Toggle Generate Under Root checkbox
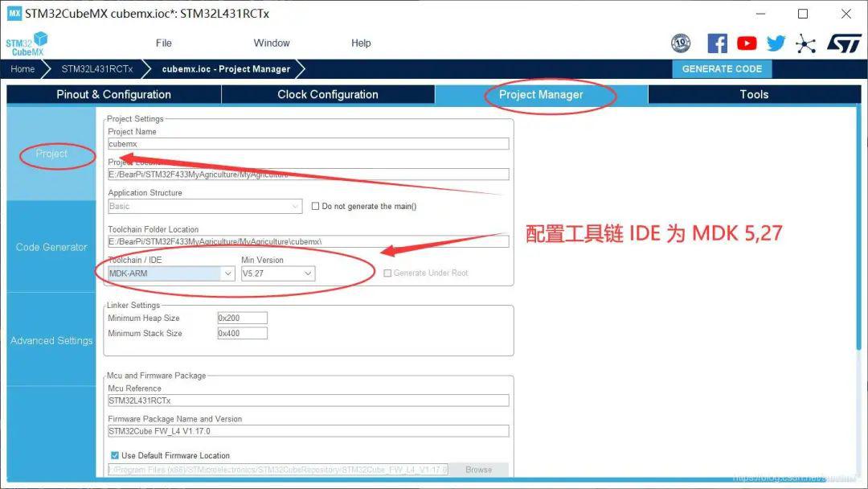The width and height of the screenshot is (868, 489). point(387,273)
